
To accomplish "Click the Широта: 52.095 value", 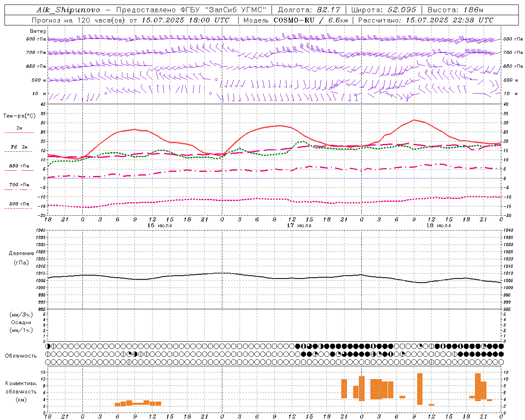I will point(383,10).
